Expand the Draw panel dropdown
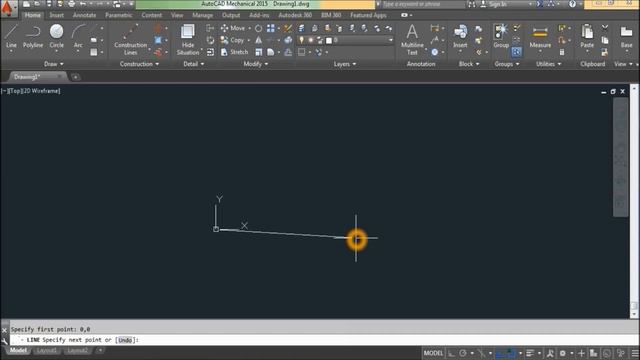 click(53, 64)
